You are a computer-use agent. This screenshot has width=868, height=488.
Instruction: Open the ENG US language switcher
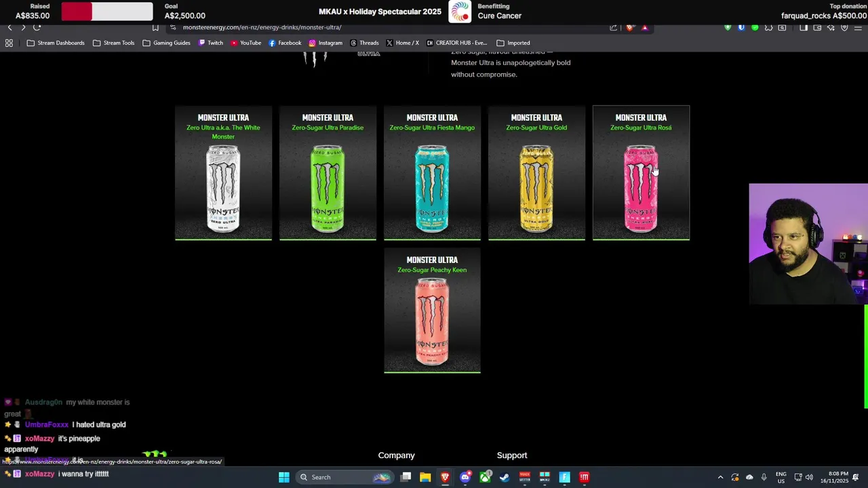point(781,477)
